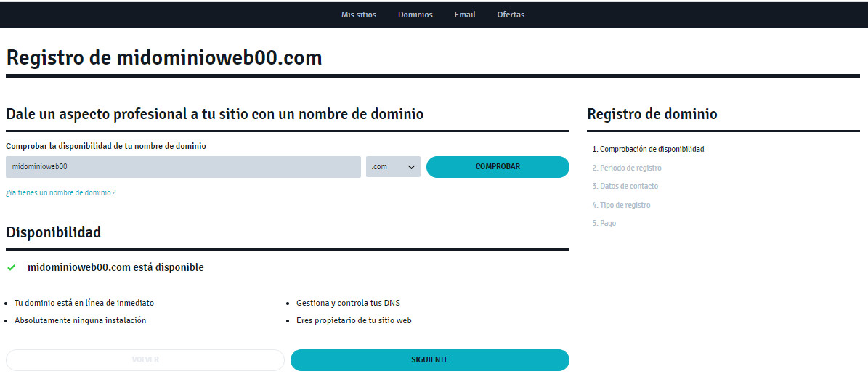The width and height of the screenshot is (868, 382).
Task: Open the .com extension dropdown
Action: 393,166
